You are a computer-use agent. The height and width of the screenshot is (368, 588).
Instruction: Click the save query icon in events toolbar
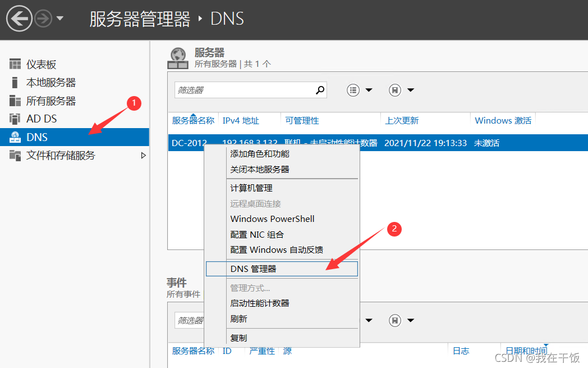tap(395, 320)
